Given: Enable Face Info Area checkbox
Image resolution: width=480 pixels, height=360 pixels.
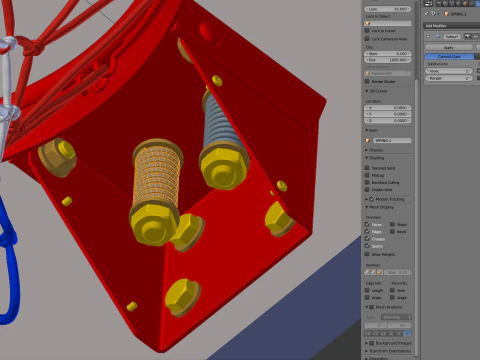Looking at the screenshot, I should coord(393,290).
